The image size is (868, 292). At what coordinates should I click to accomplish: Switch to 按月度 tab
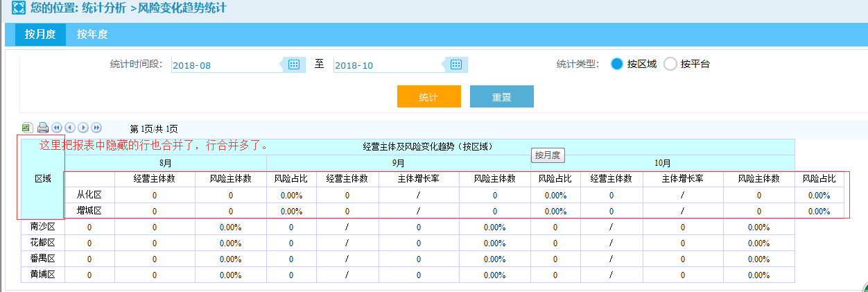(40, 35)
